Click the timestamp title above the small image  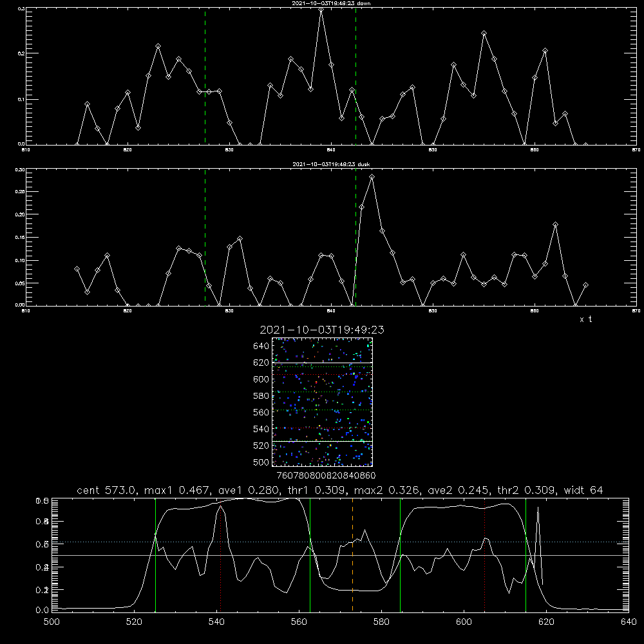click(x=322, y=330)
